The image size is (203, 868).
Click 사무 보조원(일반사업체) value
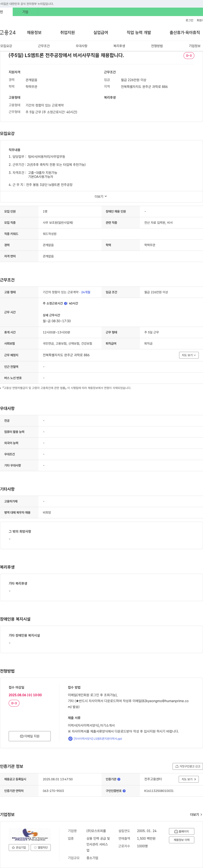coord(58,223)
